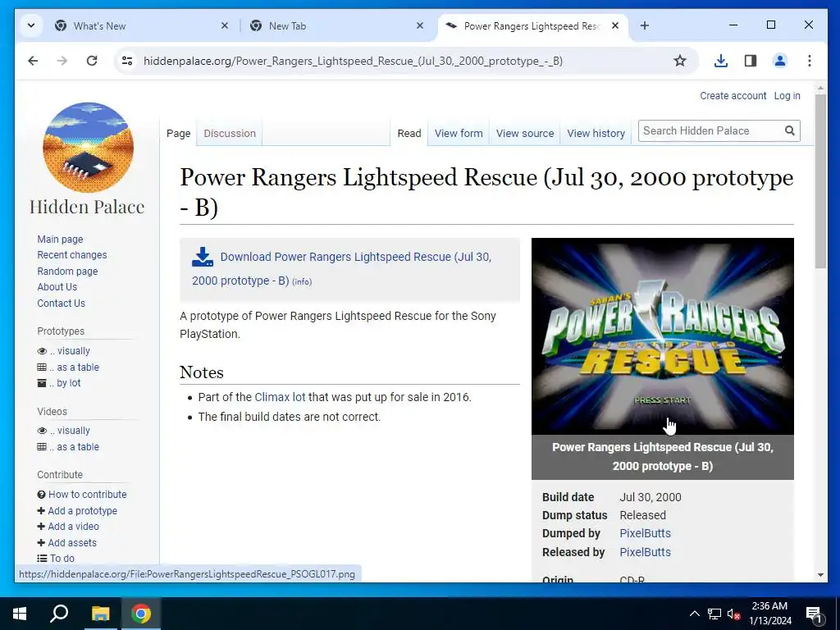Open the Discussion tab
This screenshot has height=630, width=840.
pyautogui.click(x=230, y=134)
